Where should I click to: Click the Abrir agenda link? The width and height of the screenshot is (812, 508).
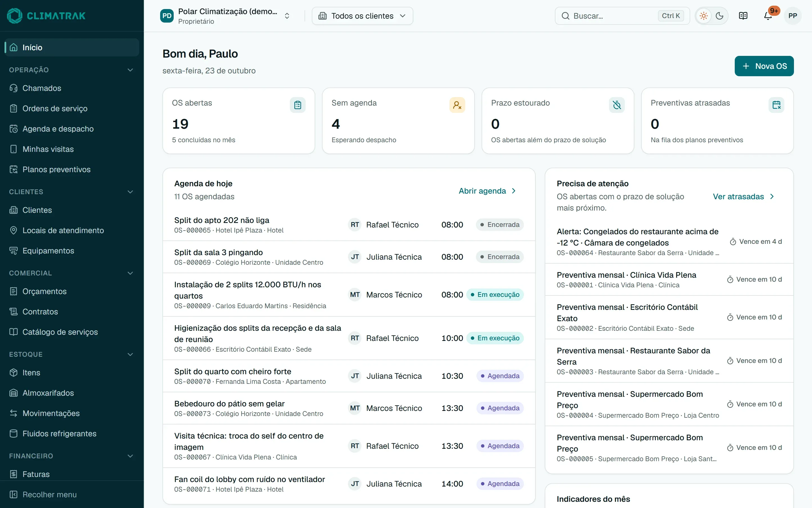tap(487, 191)
